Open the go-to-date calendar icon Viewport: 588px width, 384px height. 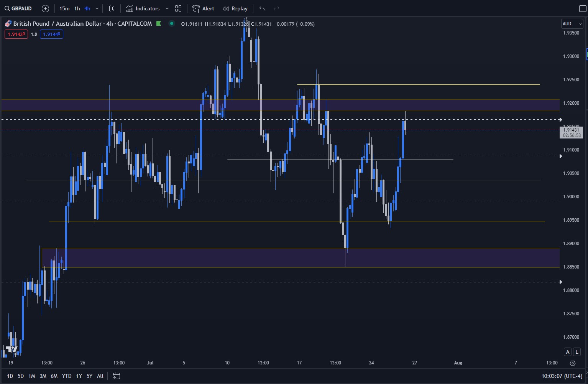click(x=116, y=376)
